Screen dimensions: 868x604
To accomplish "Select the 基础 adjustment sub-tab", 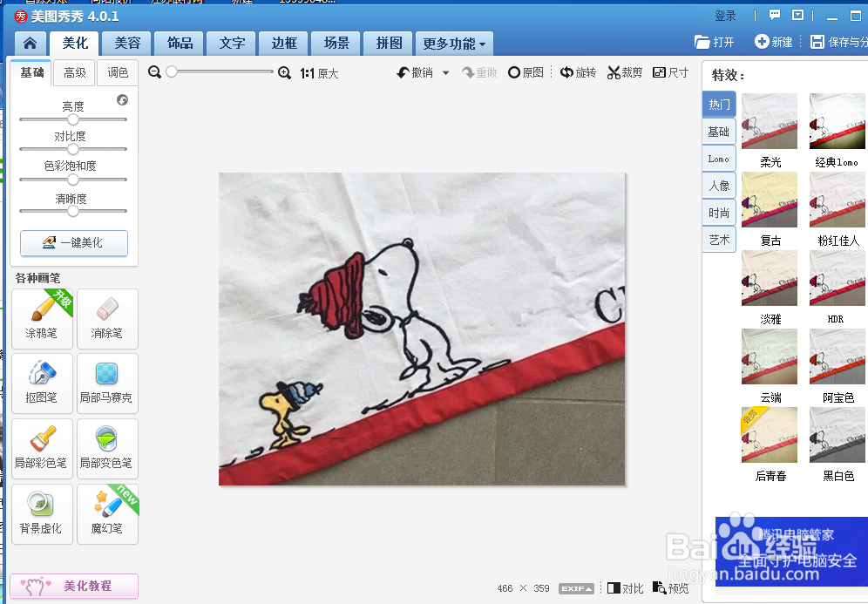I will [31, 72].
